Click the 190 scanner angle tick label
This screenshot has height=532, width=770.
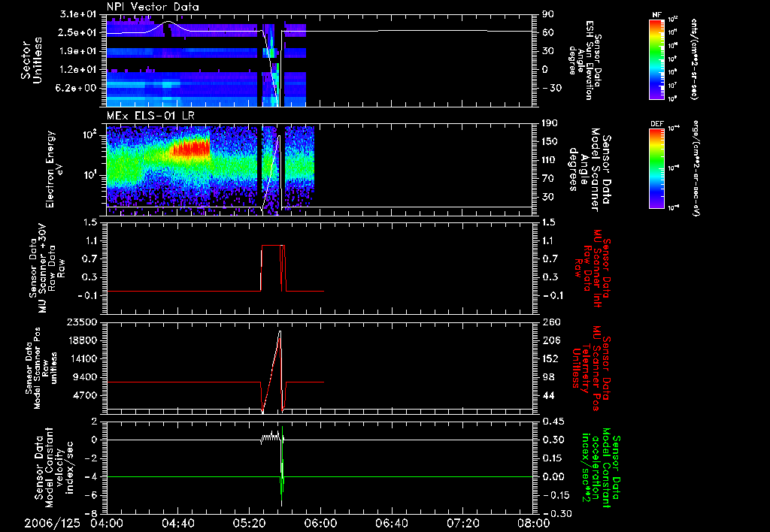[x=551, y=122]
